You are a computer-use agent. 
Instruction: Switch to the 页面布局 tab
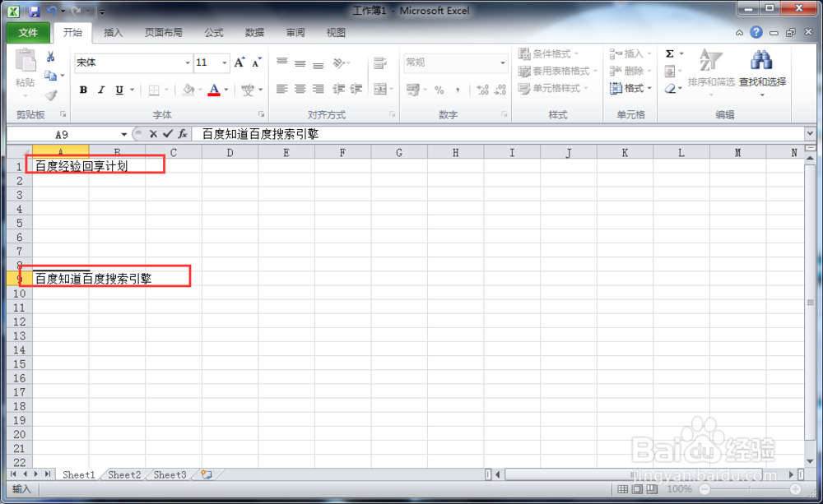(x=163, y=33)
